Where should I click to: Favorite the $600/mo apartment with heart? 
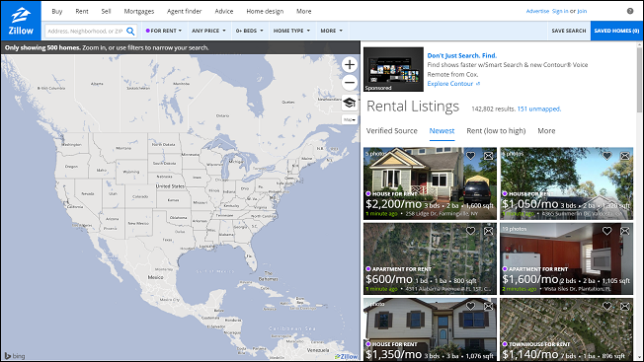tap(471, 231)
